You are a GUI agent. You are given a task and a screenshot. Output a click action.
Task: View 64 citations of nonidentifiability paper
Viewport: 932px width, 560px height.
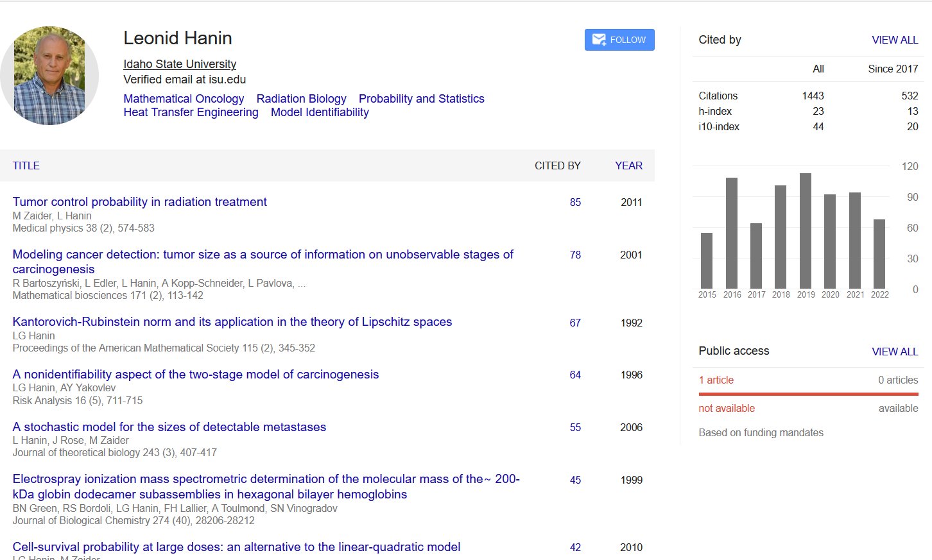point(575,375)
